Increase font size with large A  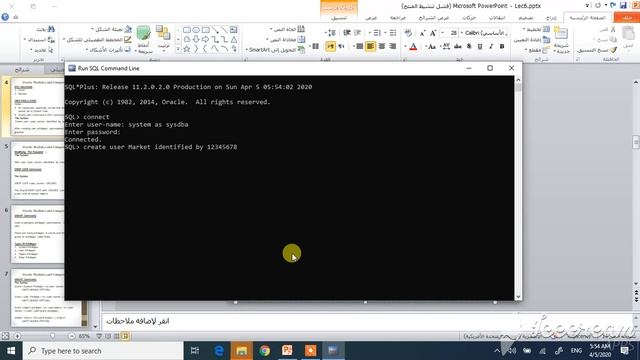coord(433,33)
